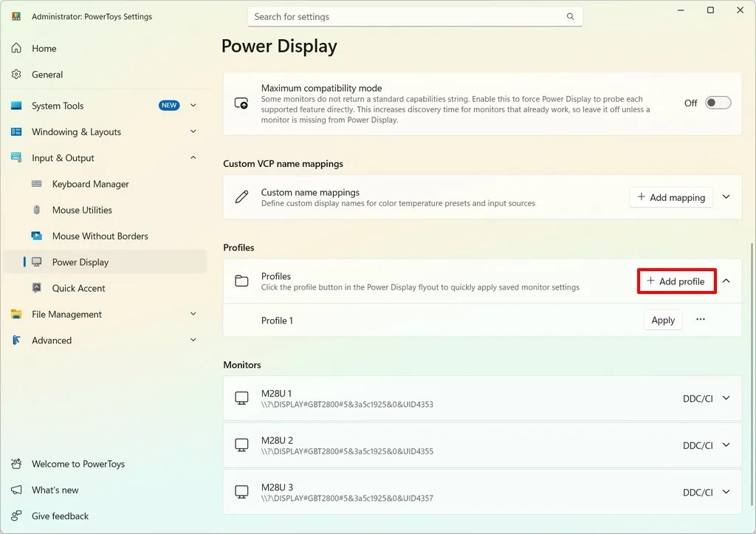The image size is (756, 534).
Task: Click the M28U 2 monitor name
Action: [x=277, y=440]
